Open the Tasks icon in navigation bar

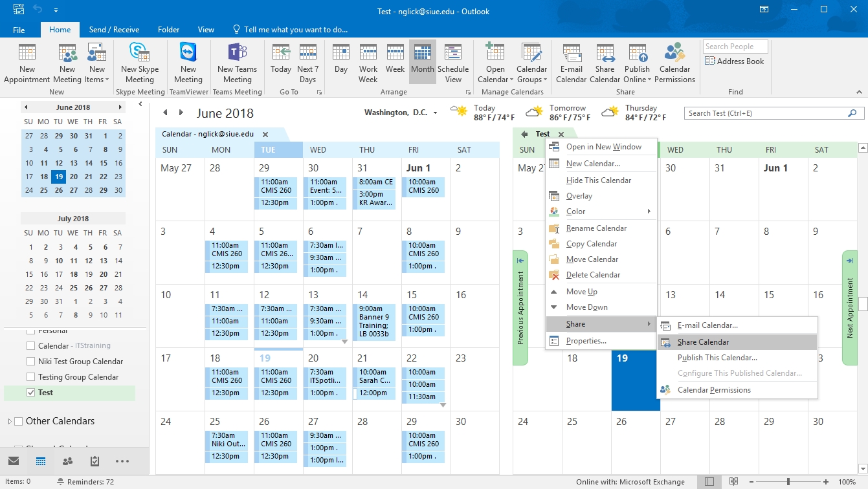coord(95,461)
